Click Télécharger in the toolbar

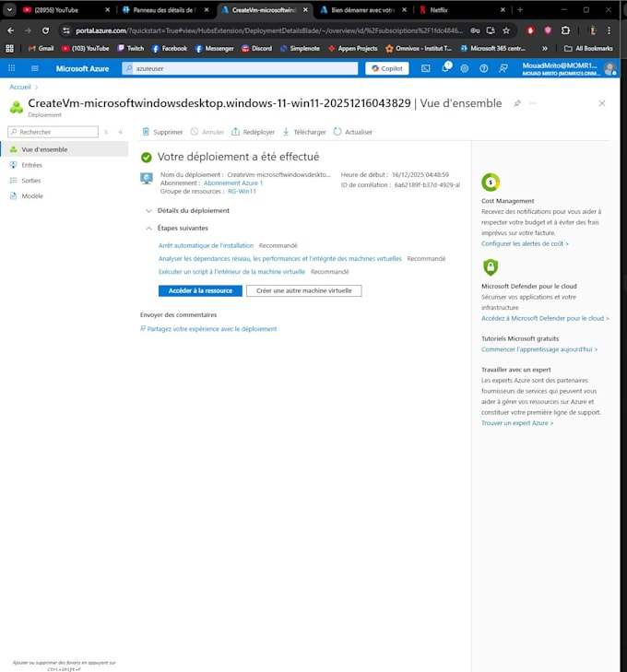(304, 132)
